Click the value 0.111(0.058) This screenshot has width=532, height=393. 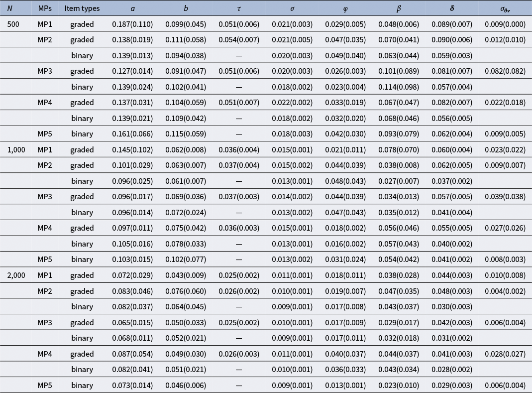pyautogui.click(x=186, y=40)
